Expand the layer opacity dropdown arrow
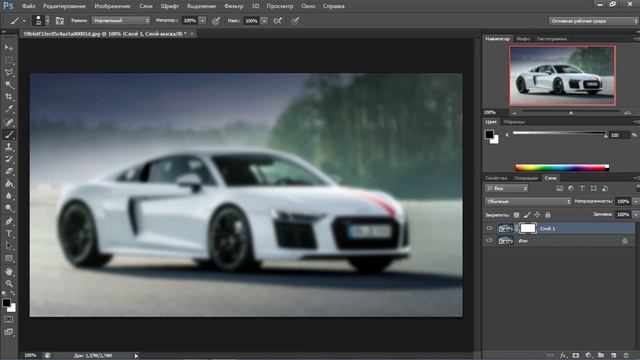The image size is (640, 360). [x=636, y=201]
